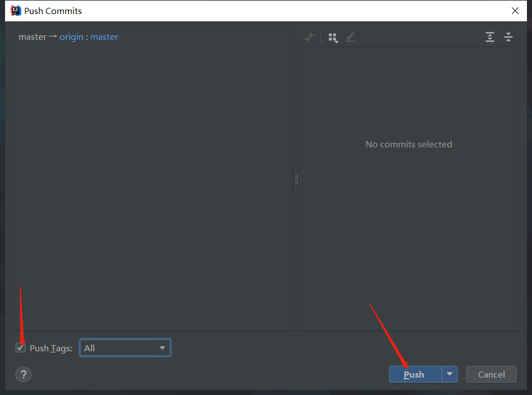
Task: Click the Push Commits title bar text
Action: pos(53,11)
